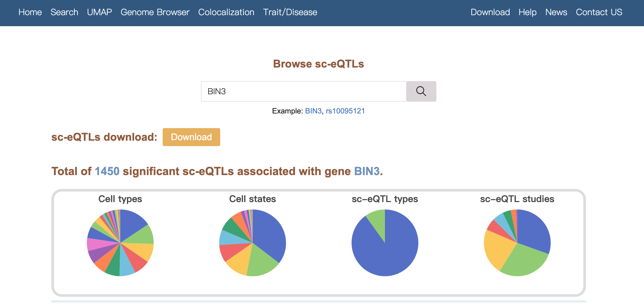Open the UMAP navigation link

pyautogui.click(x=99, y=12)
